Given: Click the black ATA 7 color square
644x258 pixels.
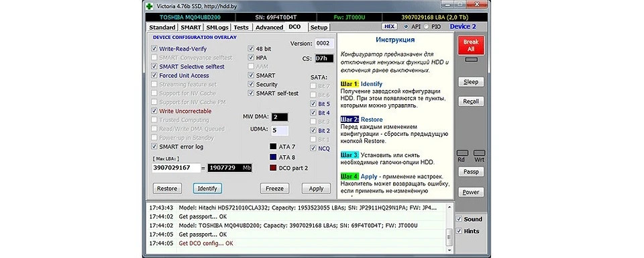Looking at the screenshot, I should point(273,146).
